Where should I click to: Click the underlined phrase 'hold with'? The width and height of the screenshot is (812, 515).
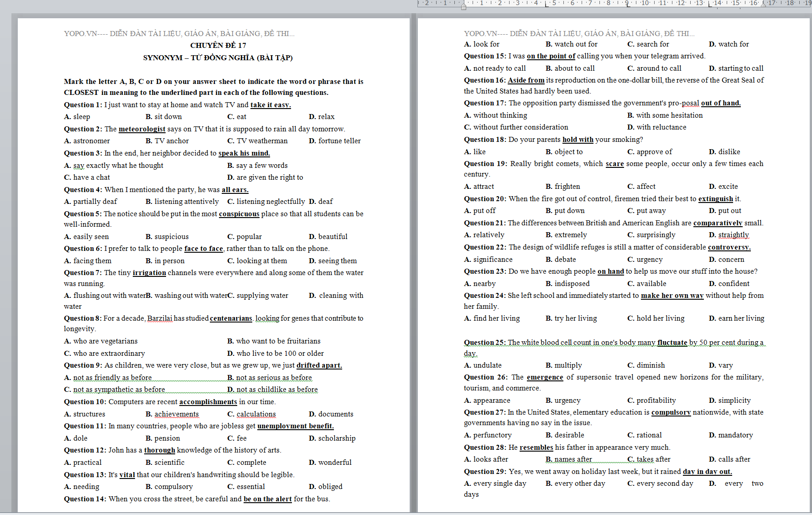[578, 140]
